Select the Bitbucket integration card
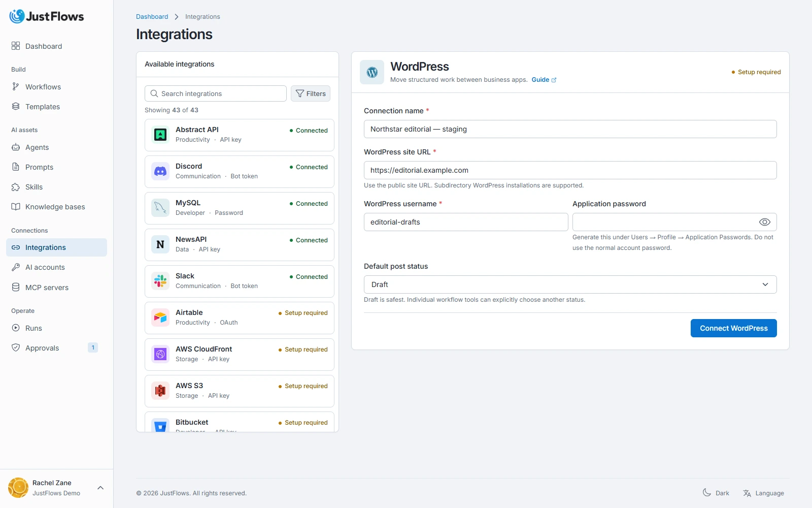Viewport: 812px width, 508px height. click(240, 422)
